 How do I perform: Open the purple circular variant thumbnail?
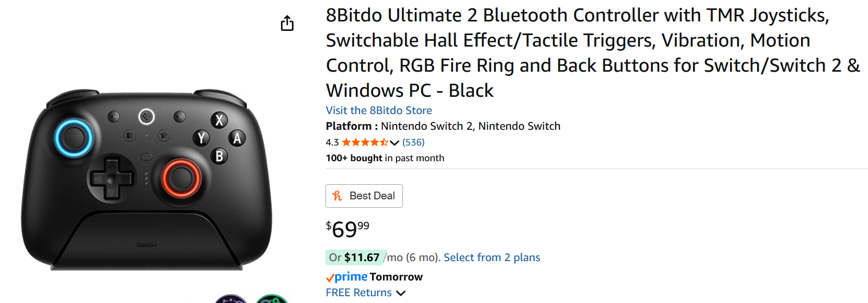(231, 299)
